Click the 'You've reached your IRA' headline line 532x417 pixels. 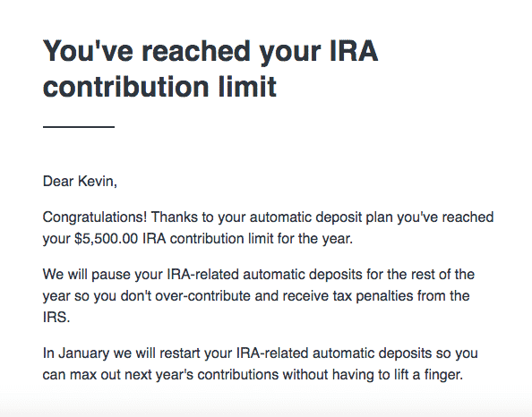pyautogui.click(x=210, y=52)
